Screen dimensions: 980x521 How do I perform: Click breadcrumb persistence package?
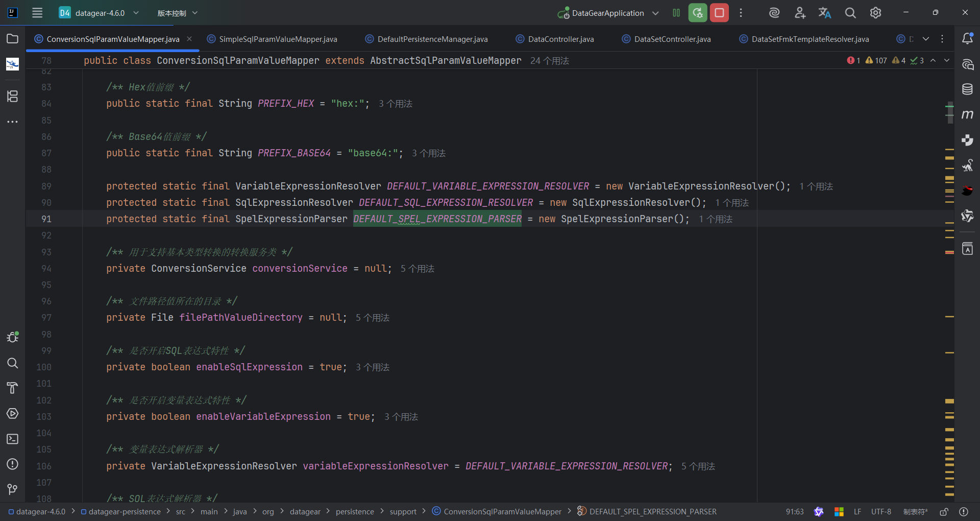click(355, 511)
